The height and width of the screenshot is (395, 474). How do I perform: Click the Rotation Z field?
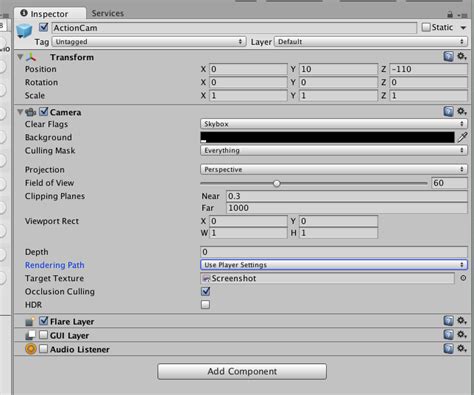[428, 82]
